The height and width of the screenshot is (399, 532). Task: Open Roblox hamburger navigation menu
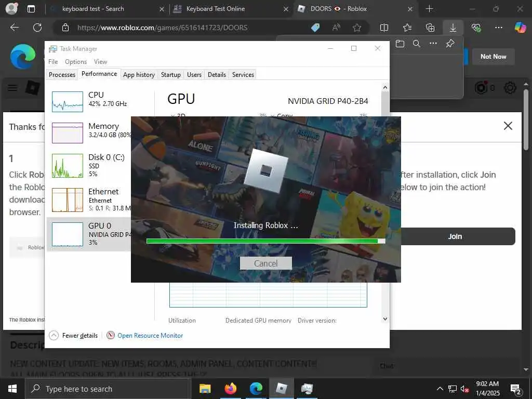tap(12, 88)
